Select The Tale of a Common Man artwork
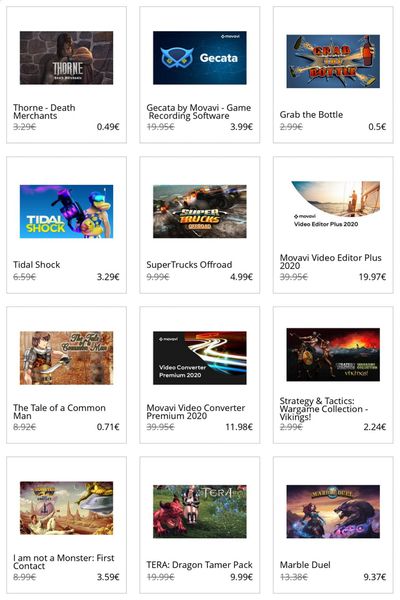Screen dimensions: 400x600 click(x=66, y=358)
